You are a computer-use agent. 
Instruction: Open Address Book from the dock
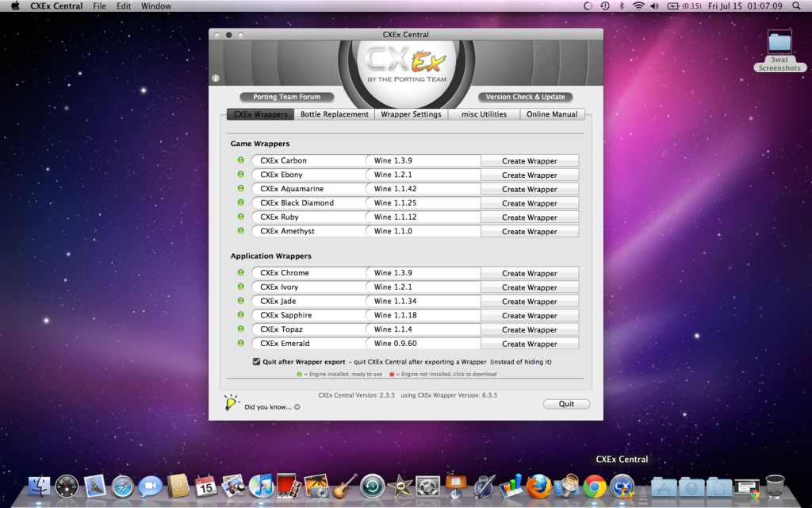(178, 487)
